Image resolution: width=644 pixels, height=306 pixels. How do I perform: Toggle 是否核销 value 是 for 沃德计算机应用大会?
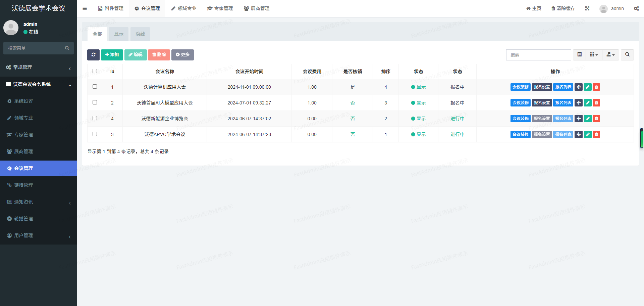(353, 87)
